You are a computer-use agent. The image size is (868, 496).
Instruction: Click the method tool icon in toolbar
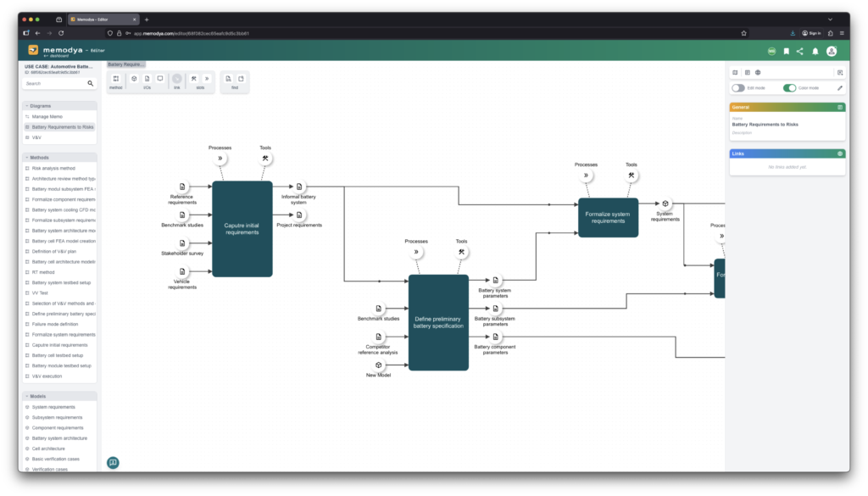[x=116, y=79]
